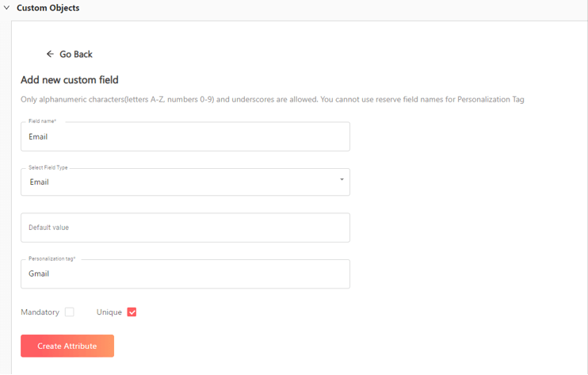588x375 pixels.
Task: Click the selected Email value in type dropdown
Action: 40,182
